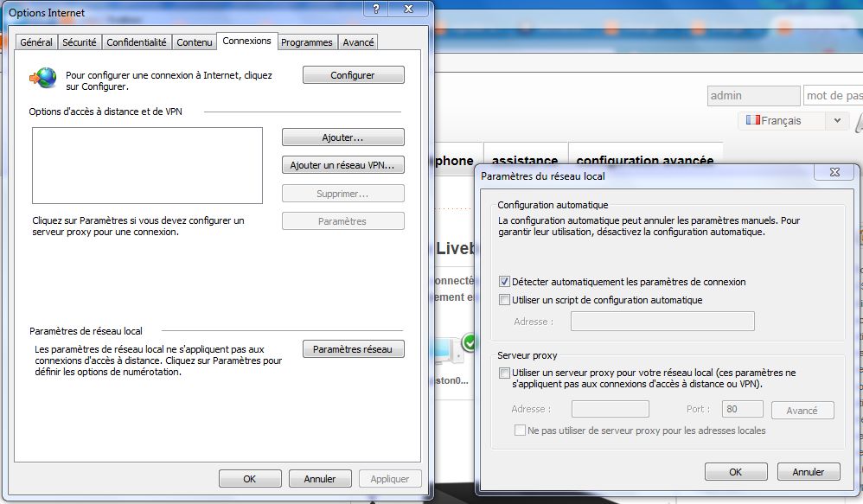This screenshot has height=504, width=863.
Task: Open the Général tab
Action: click(x=36, y=42)
